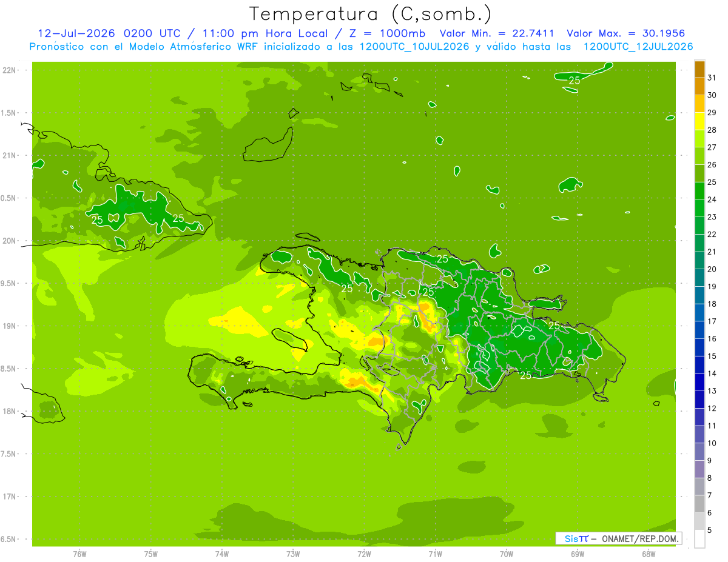Screen dimensions: 728x562
Task: Click the orange swatch between 30 and 31
Action: click(x=699, y=86)
